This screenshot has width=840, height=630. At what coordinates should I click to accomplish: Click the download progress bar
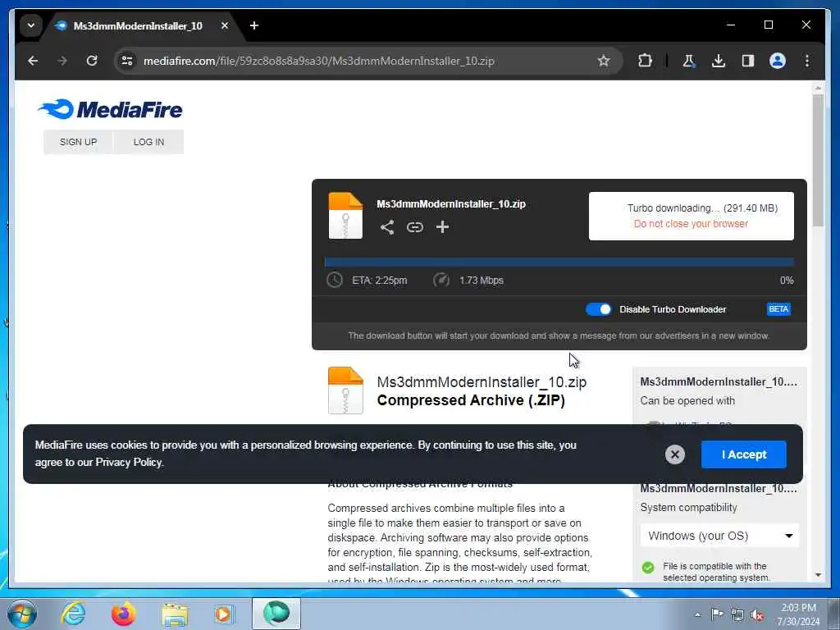tap(559, 262)
